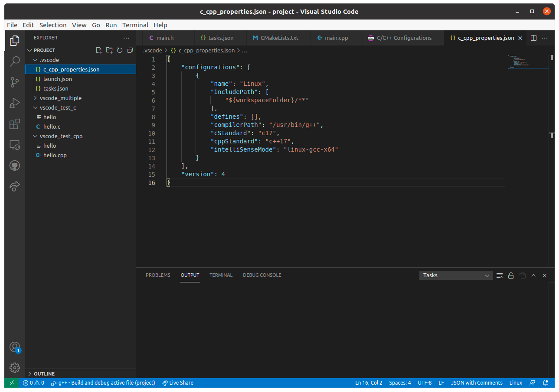Open the Run menu
This screenshot has width=559, height=392.
coord(111,25)
